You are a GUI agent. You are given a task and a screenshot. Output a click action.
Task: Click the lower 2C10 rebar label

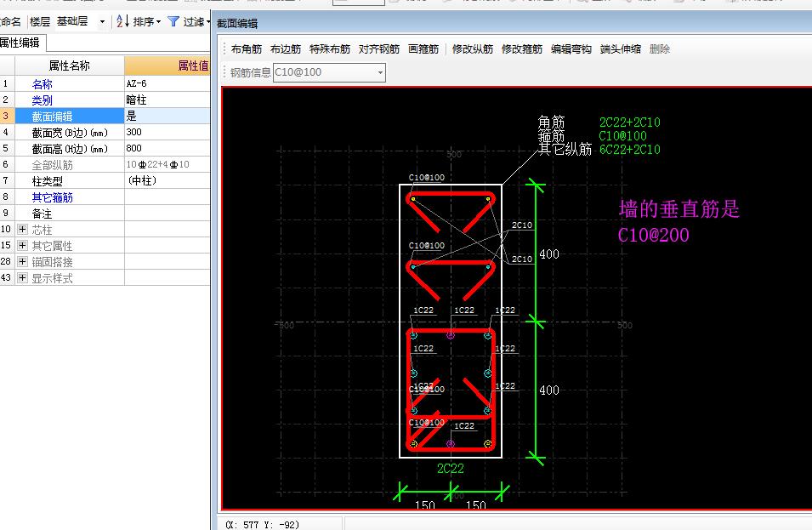[x=522, y=259]
